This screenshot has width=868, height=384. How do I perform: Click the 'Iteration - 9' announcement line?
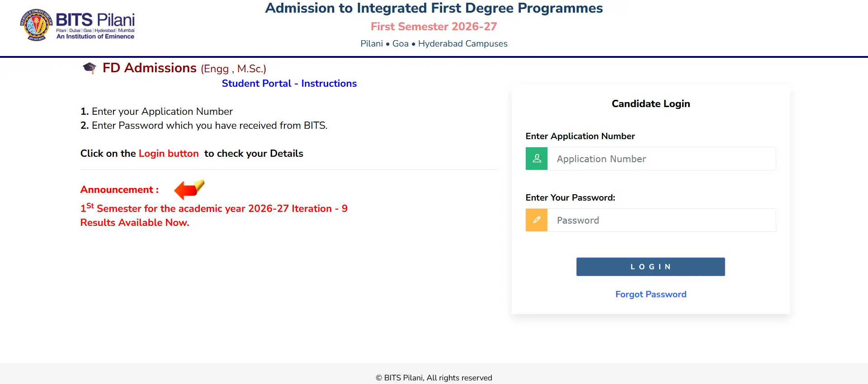(x=214, y=208)
